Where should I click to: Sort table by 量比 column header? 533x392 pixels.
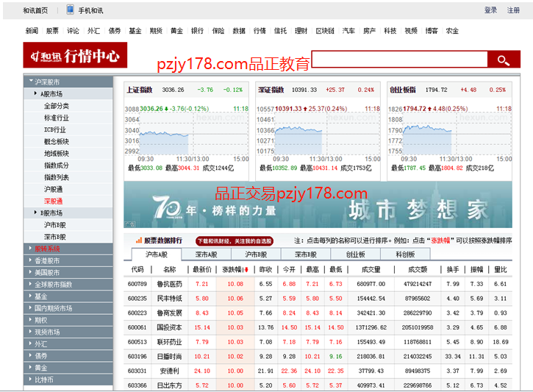point(501,270)
